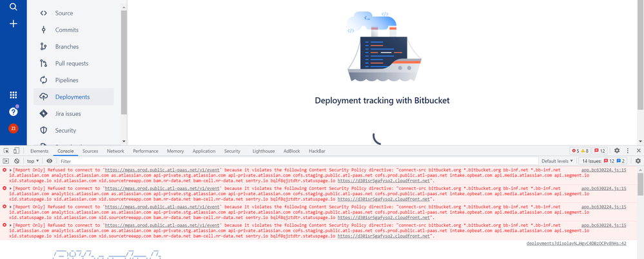644x259 pixels.
Task: Toggle the device toolbar icon in DevTools
Action: pyautogui.click(x=16, y=151)
